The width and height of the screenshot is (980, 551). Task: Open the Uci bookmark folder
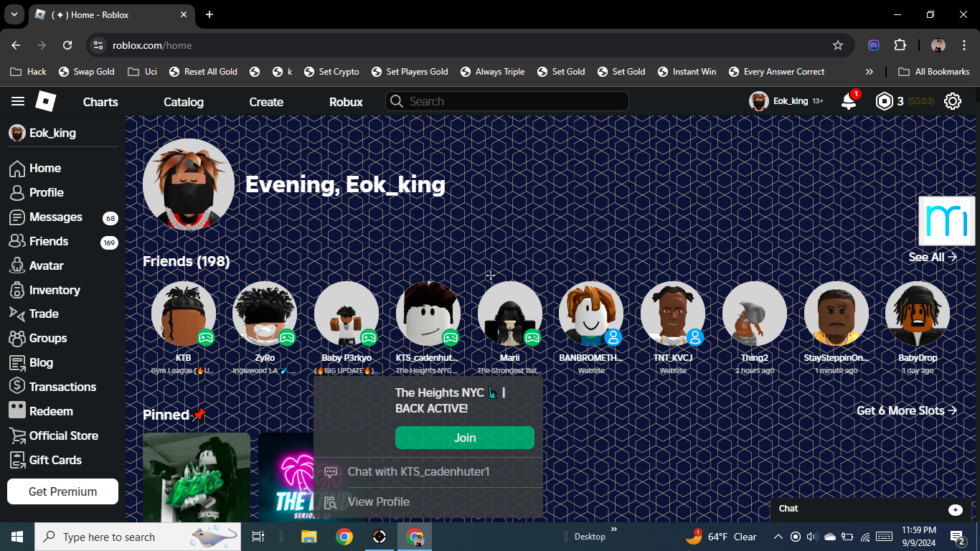[142, 72]
